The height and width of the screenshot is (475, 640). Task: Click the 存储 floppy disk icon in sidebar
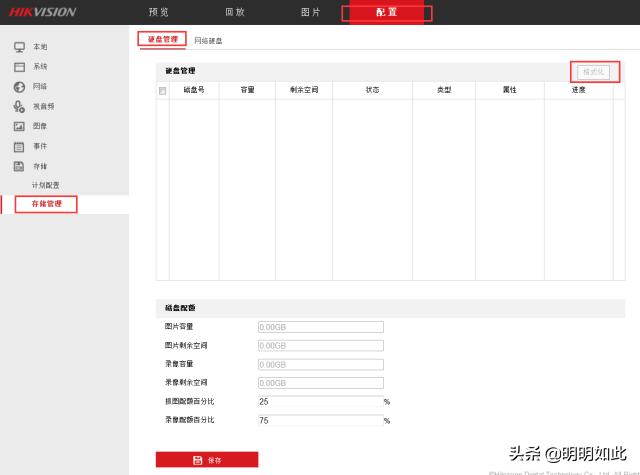click(19, 166)
